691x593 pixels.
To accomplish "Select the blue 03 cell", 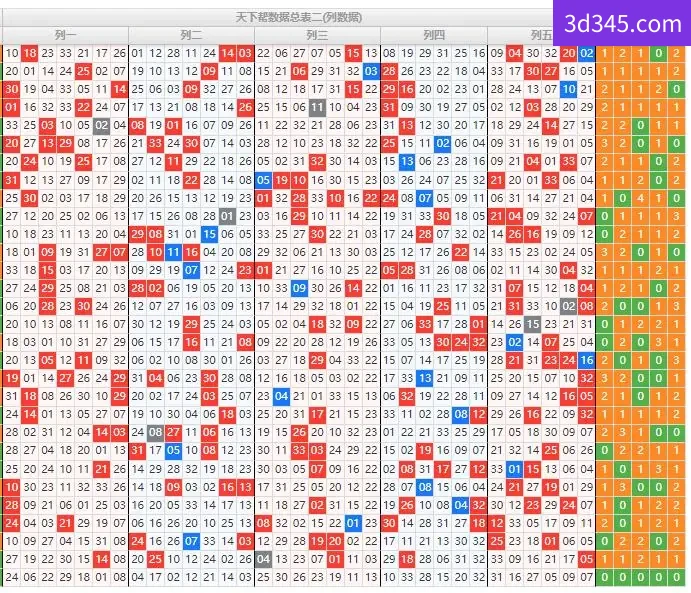I will (371, 71).
